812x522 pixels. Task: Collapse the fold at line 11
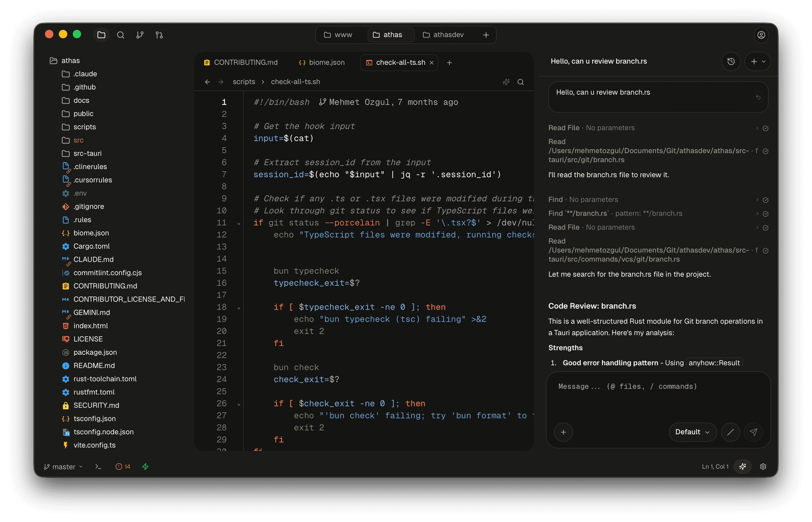tap(239, 223)
